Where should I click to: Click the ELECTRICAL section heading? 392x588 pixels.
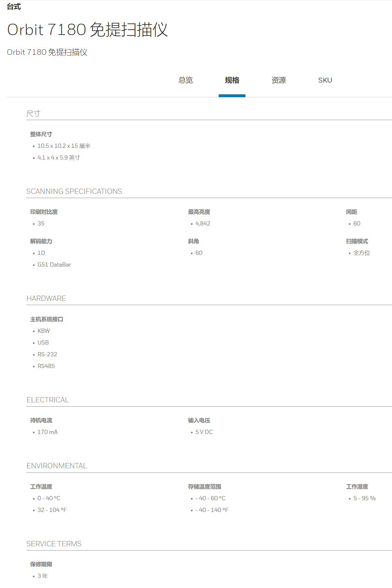48,400
